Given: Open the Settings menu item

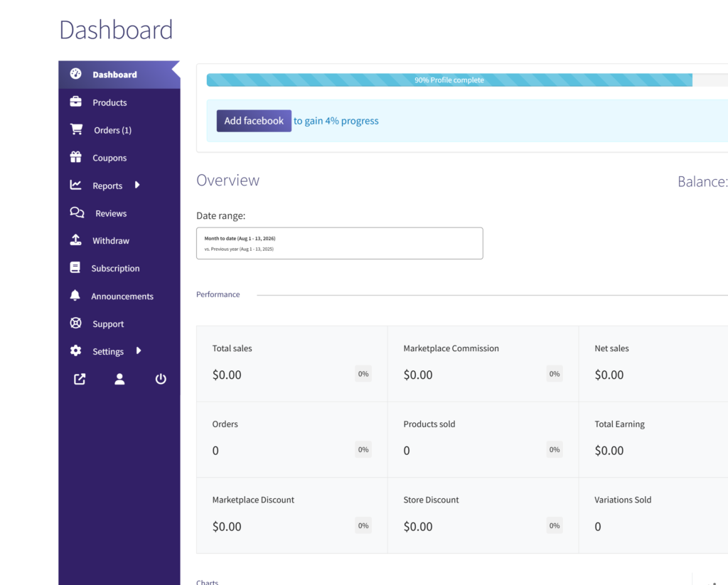Looking at the screenshot, I should (119, 351).
